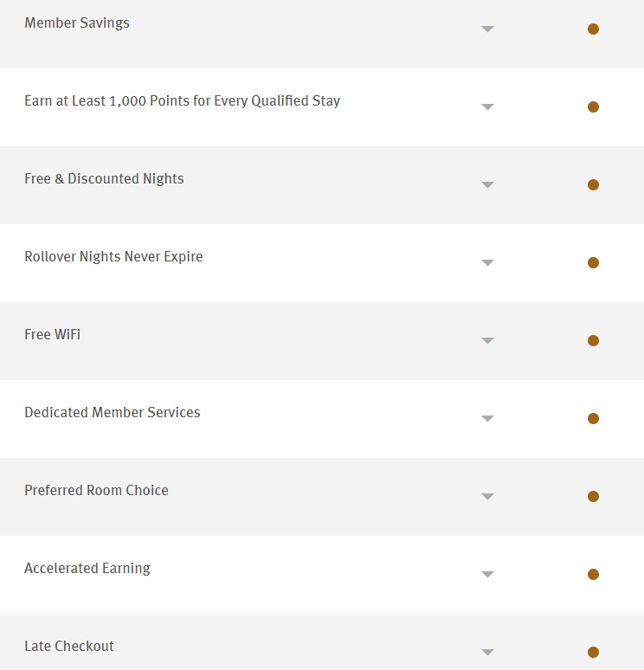Open Rollover Nights Never Expire dropdown arrow
This screenshot has height=670, width=644.
click(487, 263)
